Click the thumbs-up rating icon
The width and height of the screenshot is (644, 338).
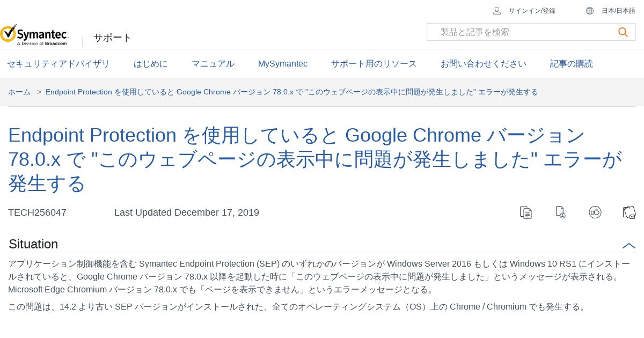pyautogui.click(x=595, y=212)
